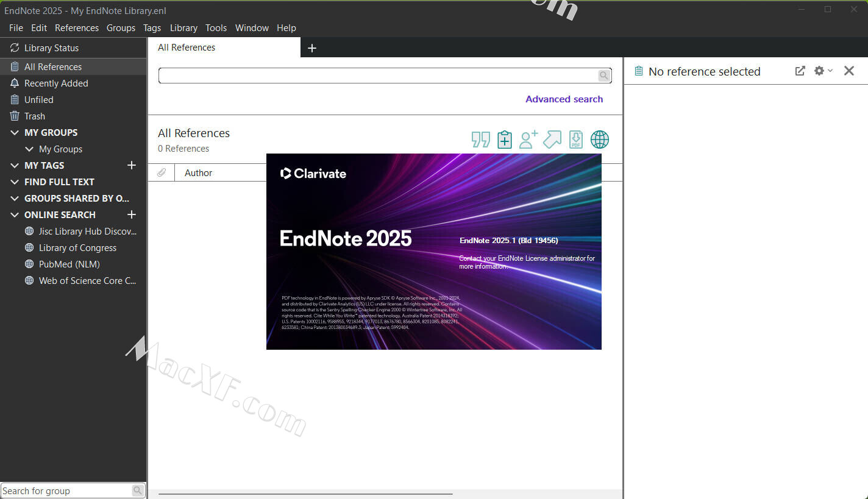The width and height of the screenshot is (868, 499).
Task: Open the settings gear dropdown
Action: click(x=823, y=71)
